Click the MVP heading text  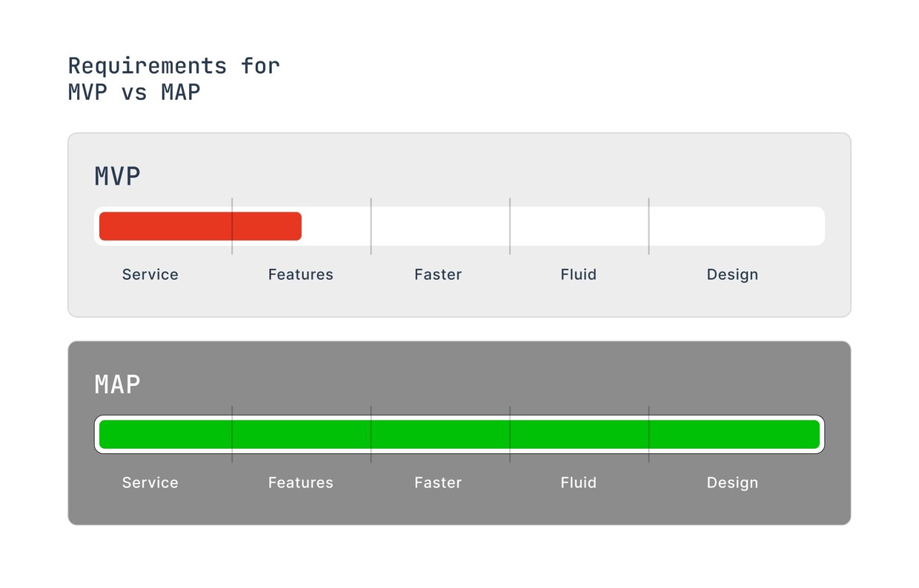click(117, 176)
